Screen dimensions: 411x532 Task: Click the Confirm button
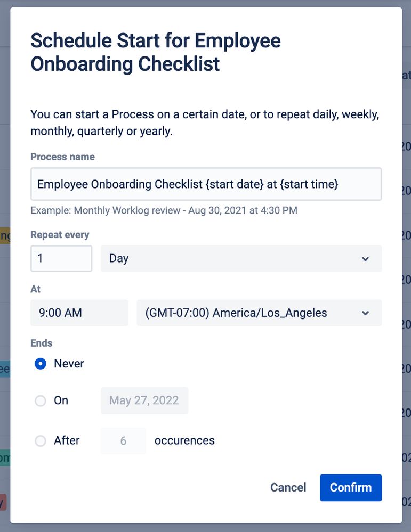(x=350, y=487)
